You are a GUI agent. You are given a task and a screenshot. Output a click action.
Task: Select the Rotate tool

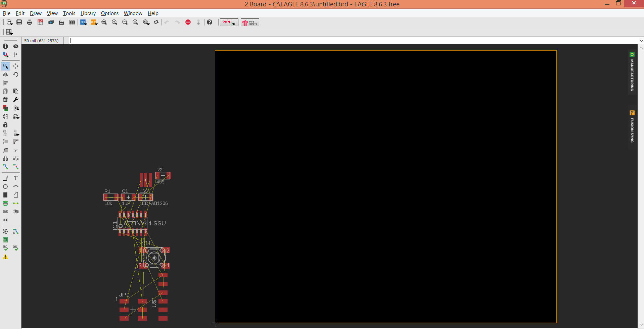coord(16,74)
